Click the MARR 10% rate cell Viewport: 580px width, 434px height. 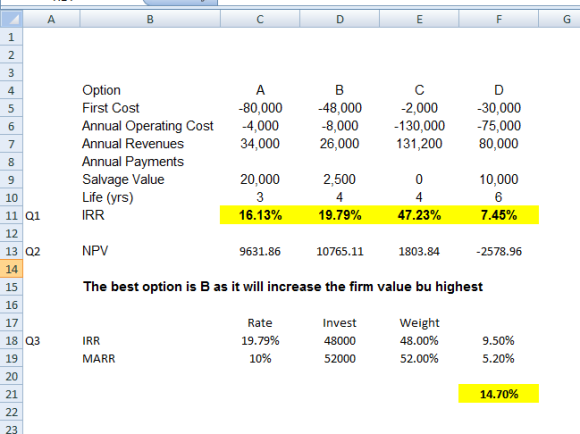[x=260, y=359]
